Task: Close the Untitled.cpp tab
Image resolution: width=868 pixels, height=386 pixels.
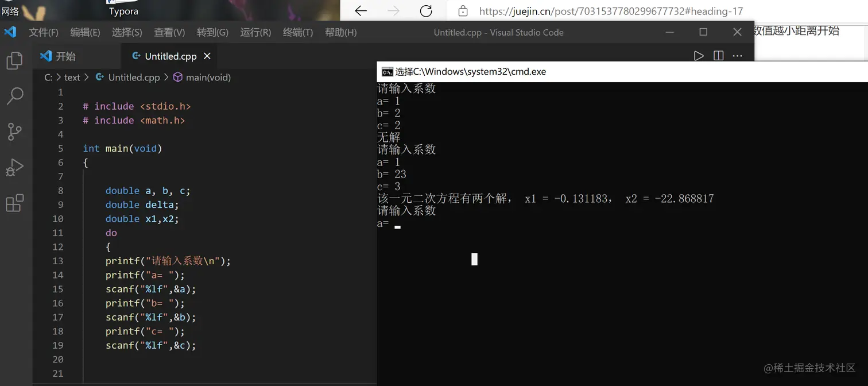Action: (x=207, y=56)
